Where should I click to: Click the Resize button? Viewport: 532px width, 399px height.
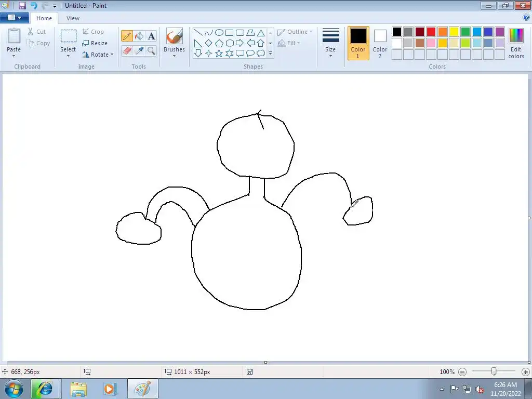pos(95,43)
